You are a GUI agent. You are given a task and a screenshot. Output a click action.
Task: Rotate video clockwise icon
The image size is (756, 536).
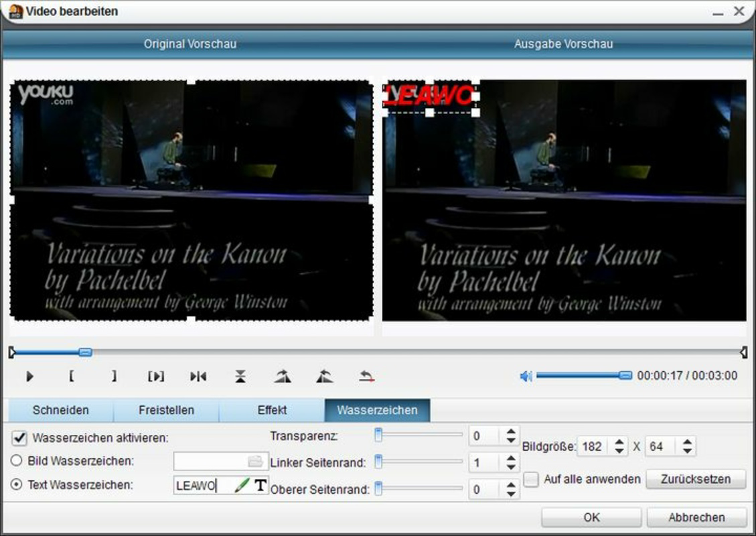point(283,377)
